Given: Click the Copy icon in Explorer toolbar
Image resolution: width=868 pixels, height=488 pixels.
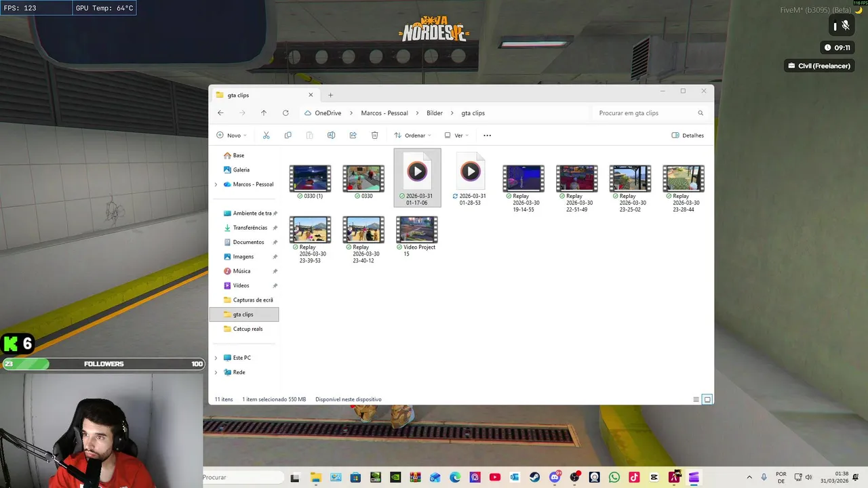Looking at the screenshot, I should click(x=288, y=136).
